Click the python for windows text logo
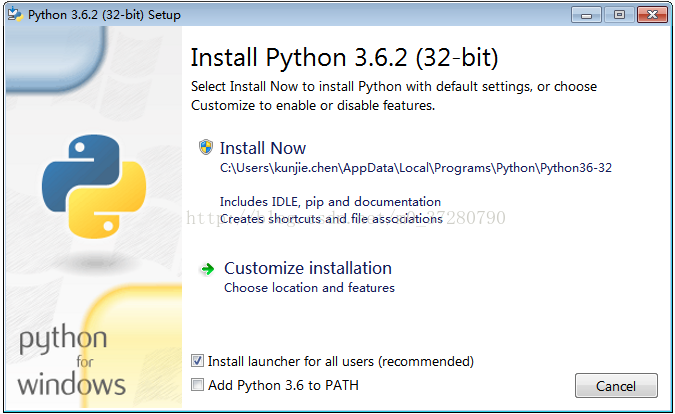Screen dimensions: 675x414 [x=72, y=361]
